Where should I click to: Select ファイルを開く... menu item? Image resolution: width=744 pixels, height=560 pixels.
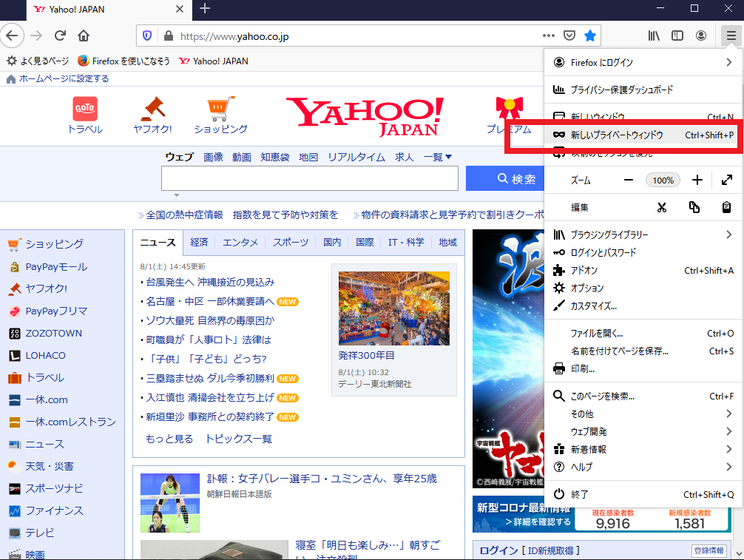pos(643,334)
